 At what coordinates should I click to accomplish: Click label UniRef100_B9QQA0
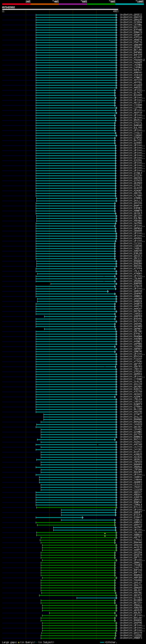[131, 261]
